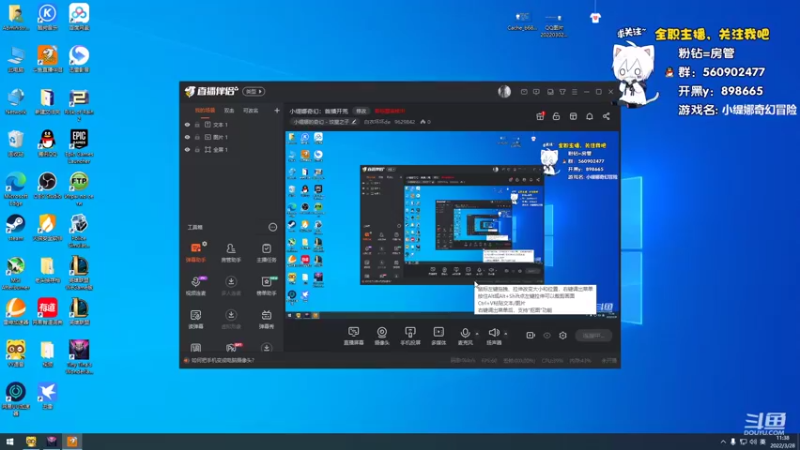Add a new scene with the plus button

(x=277, y=110)
